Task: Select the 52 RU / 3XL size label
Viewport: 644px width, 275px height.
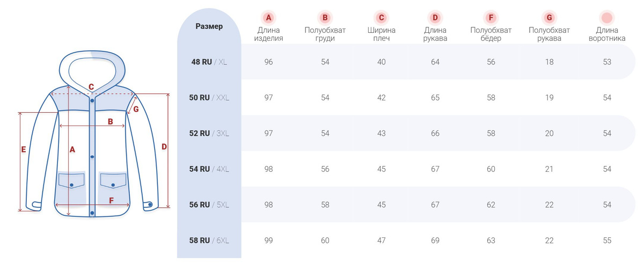Action: (209, 133)
